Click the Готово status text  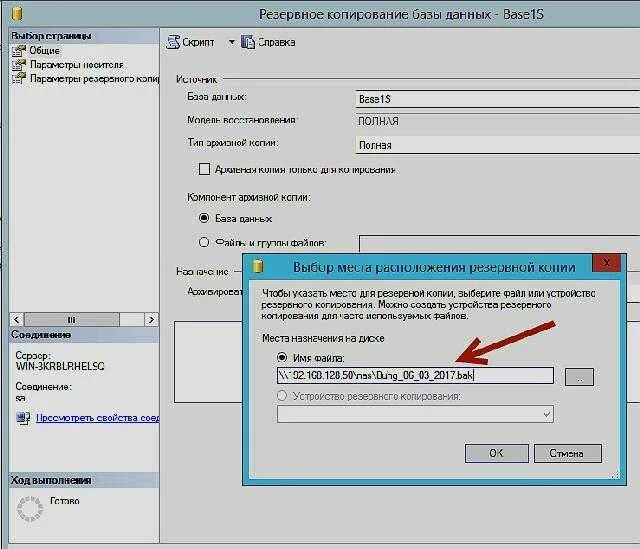(65, 500)
